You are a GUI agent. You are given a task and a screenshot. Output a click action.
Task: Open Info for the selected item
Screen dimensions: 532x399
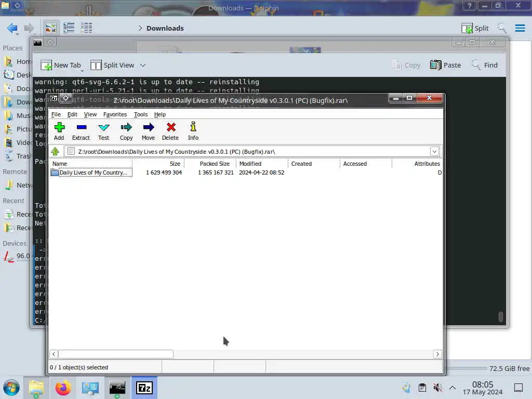coord(193,131)
